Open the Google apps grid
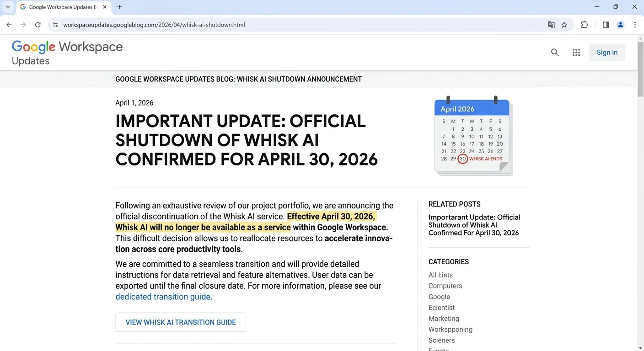 (x=576, y=53)
